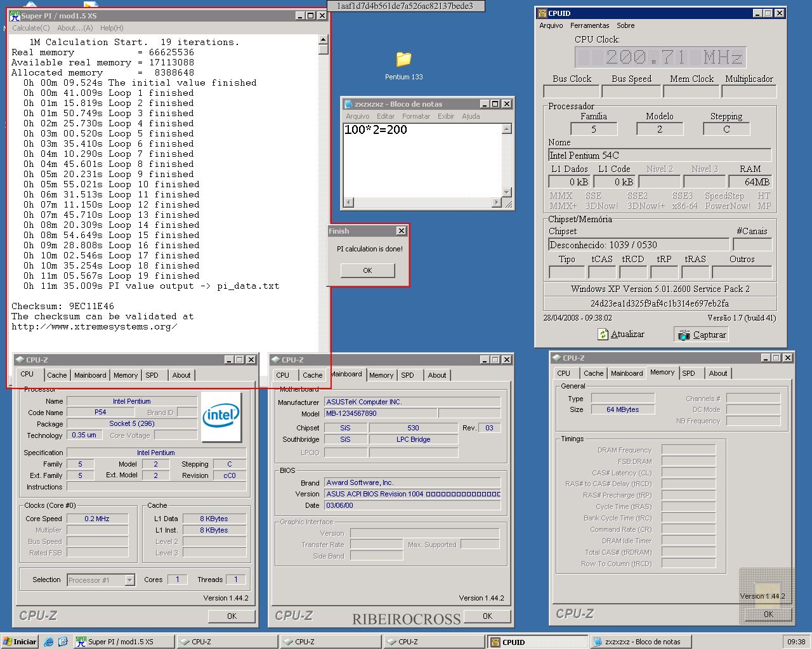Select About tab in CPU-Z processor window

tap(181, 375)
